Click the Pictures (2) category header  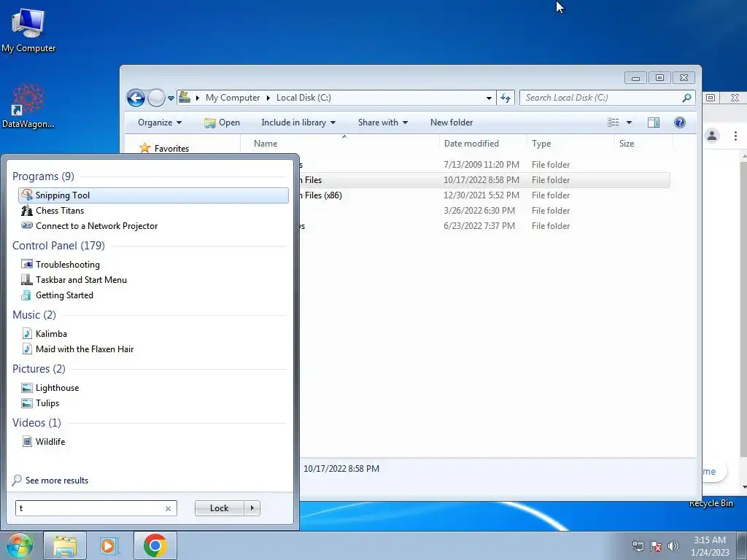(39, 368)
